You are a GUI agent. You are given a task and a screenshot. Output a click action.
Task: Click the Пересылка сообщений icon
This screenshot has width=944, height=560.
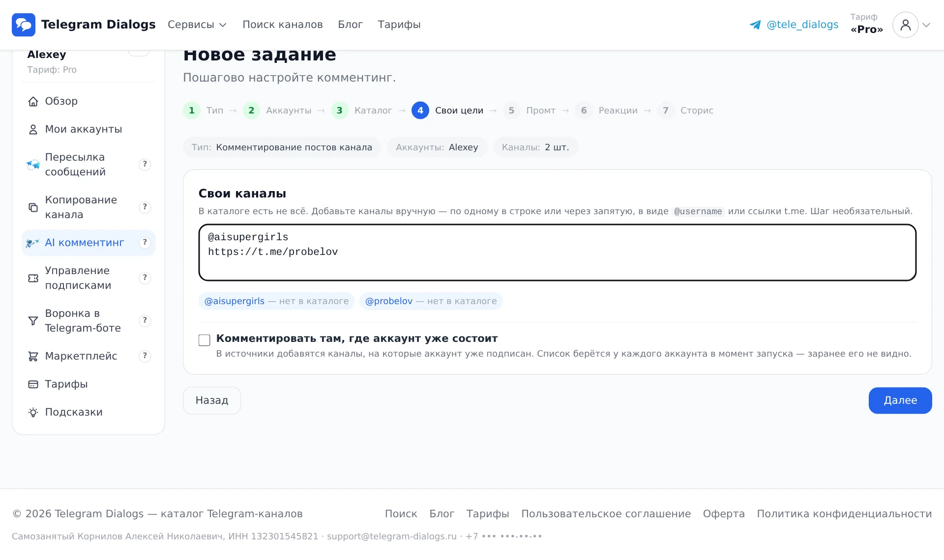click(33, 165)
